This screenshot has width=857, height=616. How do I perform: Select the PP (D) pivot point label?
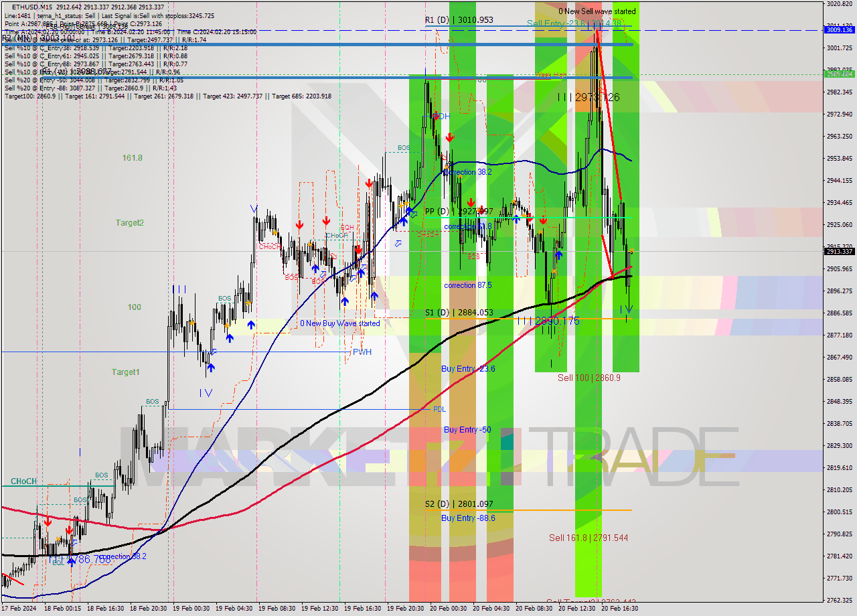point(459,212)
